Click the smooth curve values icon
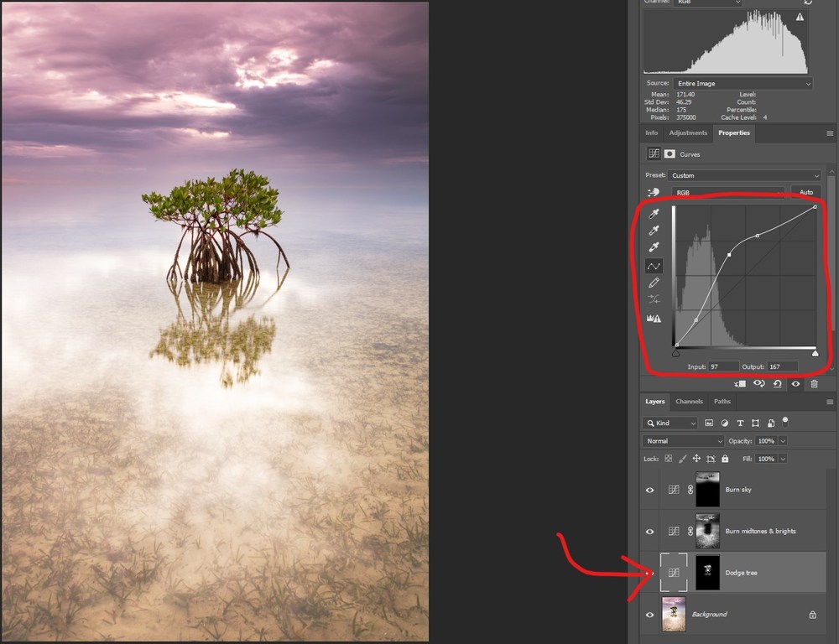This screenshot has width=839, height=644. [654, 299]
